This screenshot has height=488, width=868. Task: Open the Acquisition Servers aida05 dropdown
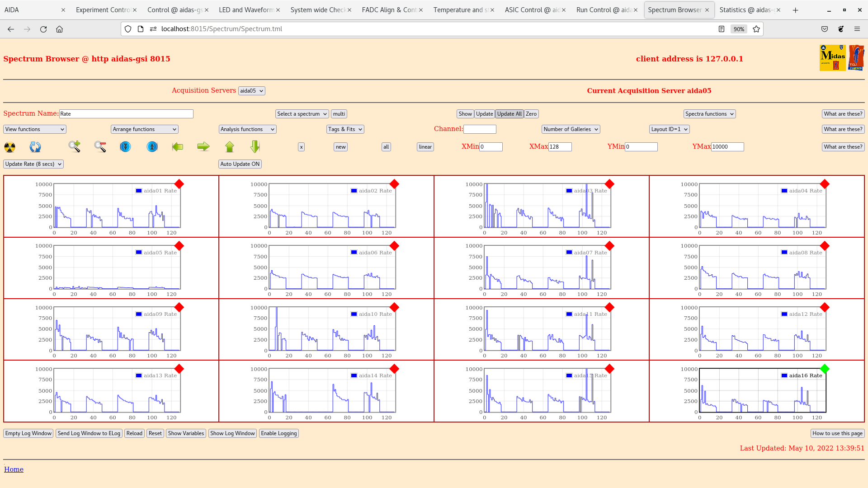(x=251, y=91)
